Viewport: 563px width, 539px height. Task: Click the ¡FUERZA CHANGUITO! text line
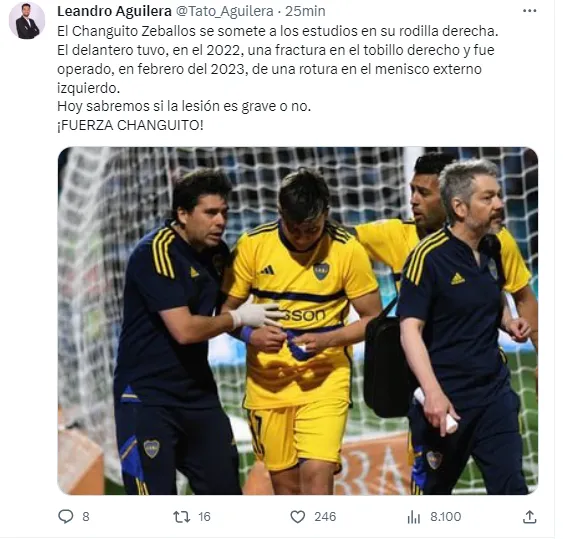(130, 125)
